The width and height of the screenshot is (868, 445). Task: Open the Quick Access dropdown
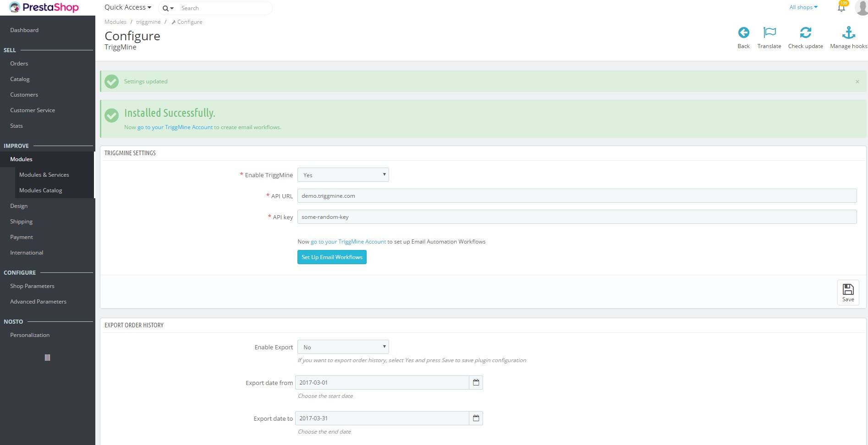(128, 7)
